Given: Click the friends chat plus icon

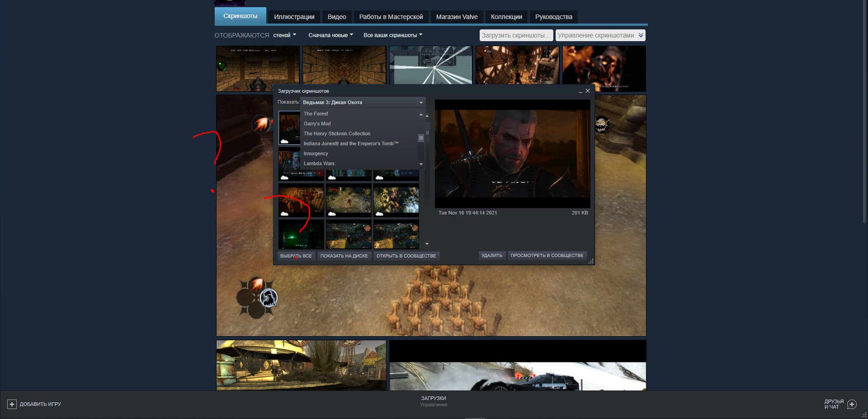Looking at the screenshot, I should pos(852,404).
